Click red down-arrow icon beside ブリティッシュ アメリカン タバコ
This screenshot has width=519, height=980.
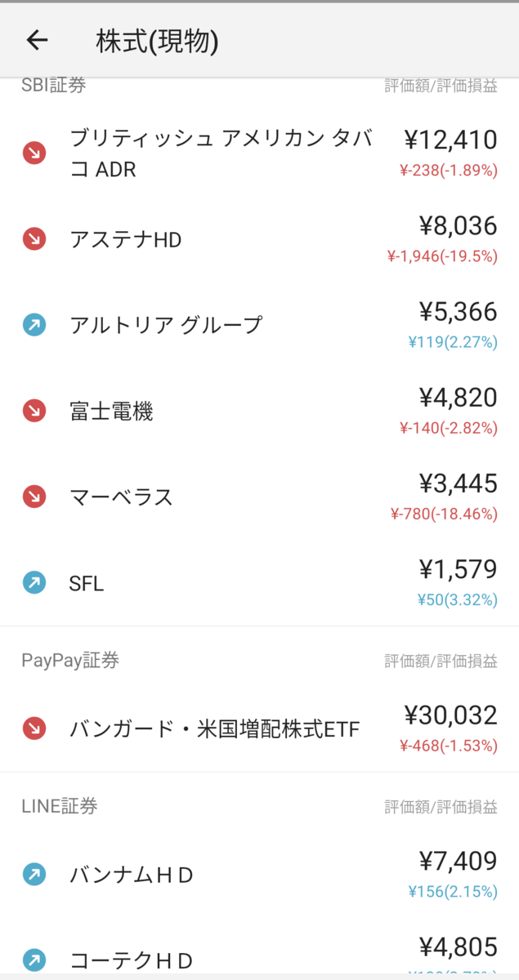34,153
